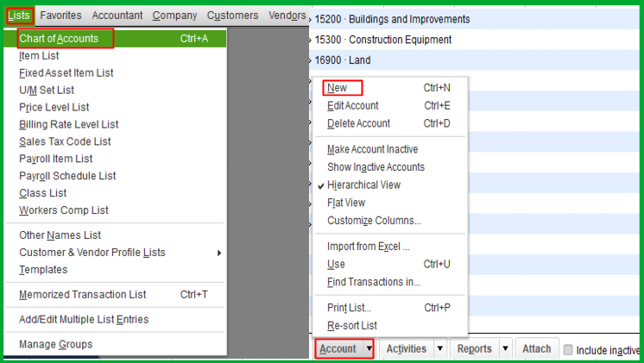Click the Activities button
Screen dimensions: 644x363
pyautogui.click(x=407, y=349)
